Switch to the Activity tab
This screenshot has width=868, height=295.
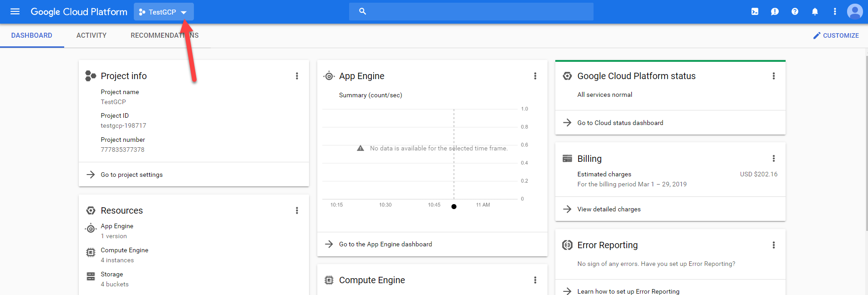click(x=91, y=35)
